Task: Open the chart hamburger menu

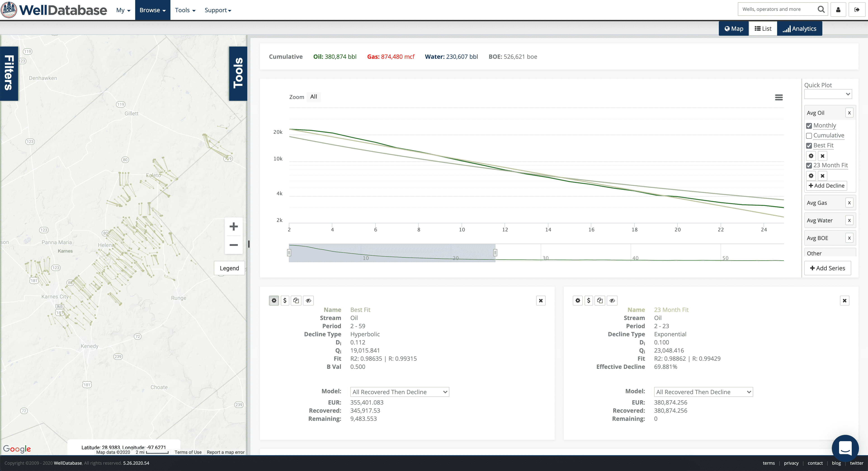Action: (x=779, y=97)
